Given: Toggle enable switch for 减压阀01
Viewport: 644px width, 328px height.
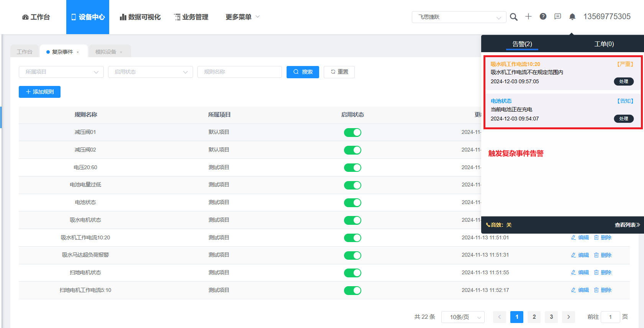Looking at the screenshot, I should coord(352,132).
